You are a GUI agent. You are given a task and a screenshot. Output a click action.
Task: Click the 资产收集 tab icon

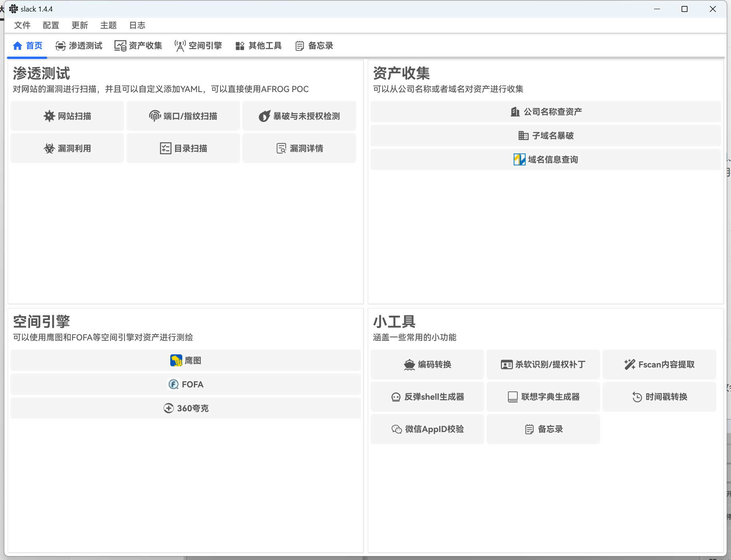120,46
